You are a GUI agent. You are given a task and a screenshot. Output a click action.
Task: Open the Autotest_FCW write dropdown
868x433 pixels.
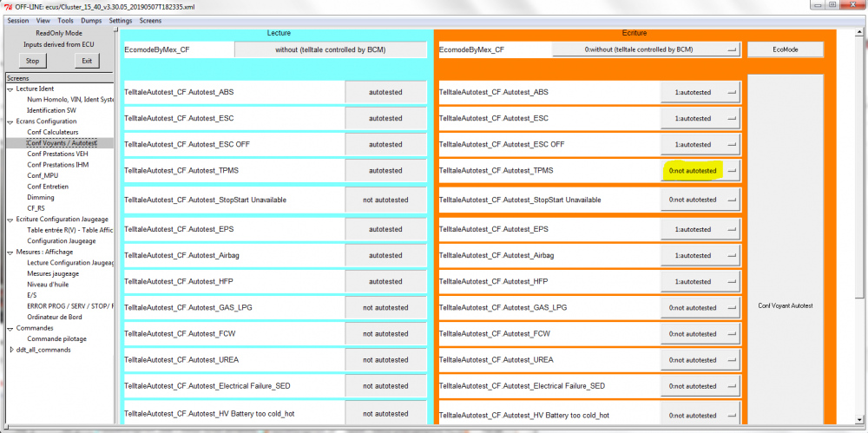(700, 334)
